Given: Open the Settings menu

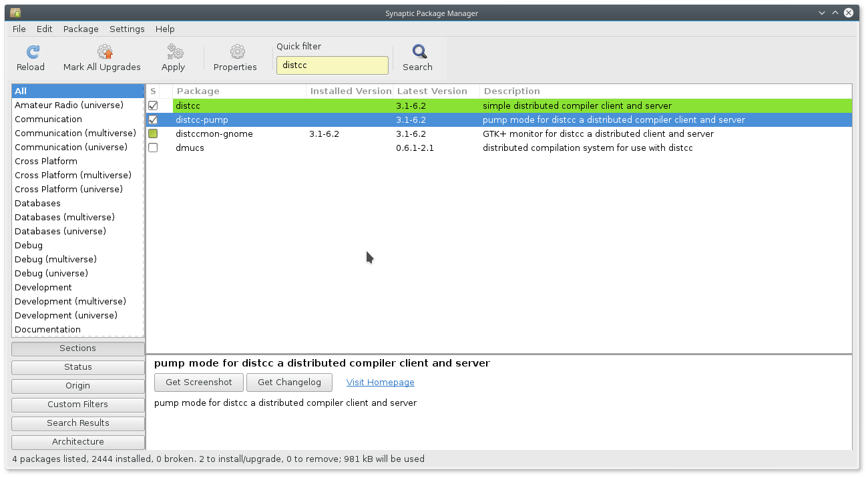Looking at the screenshot, I should point(127,29).
